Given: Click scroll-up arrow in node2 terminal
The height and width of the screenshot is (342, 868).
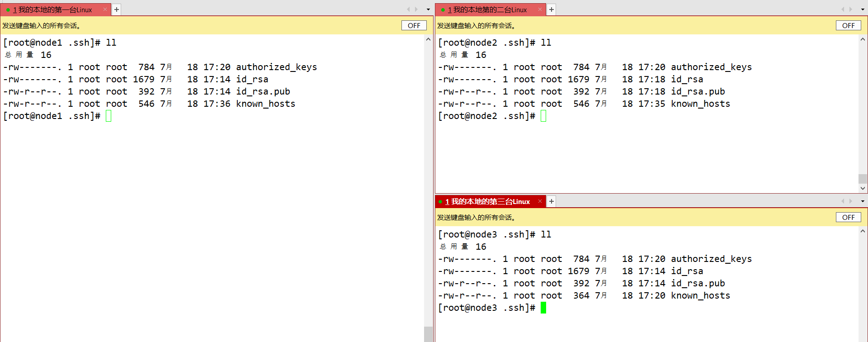Looking at the screenshot, I should click(x=863, y=39).
